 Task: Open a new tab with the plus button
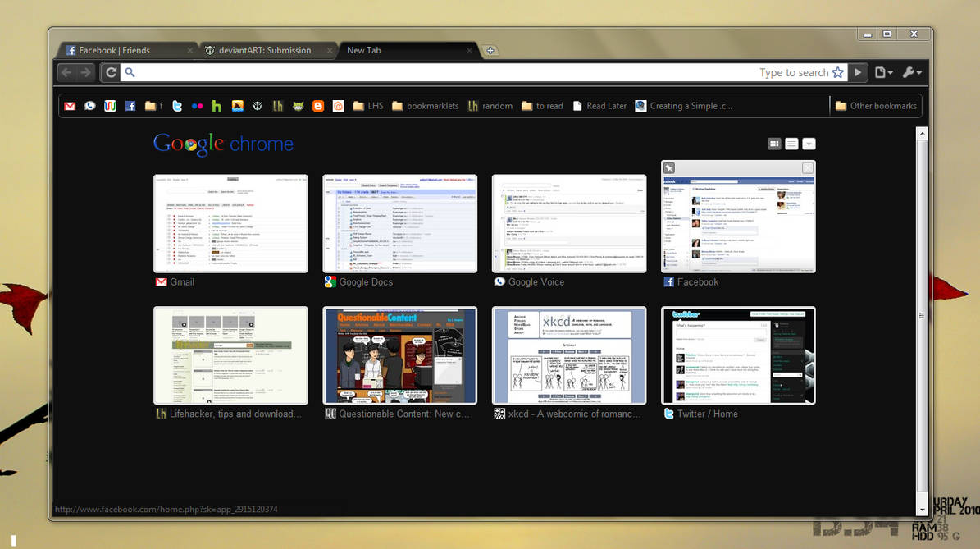[490, 51]
